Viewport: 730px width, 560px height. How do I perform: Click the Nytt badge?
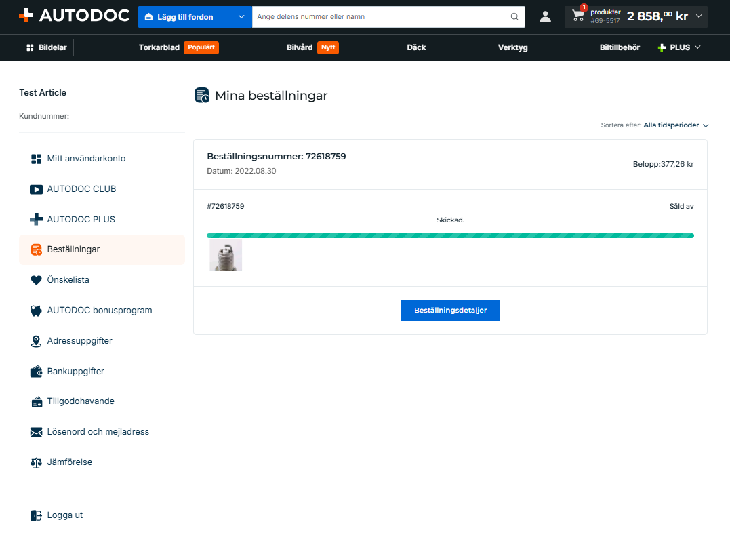(328, 47)
